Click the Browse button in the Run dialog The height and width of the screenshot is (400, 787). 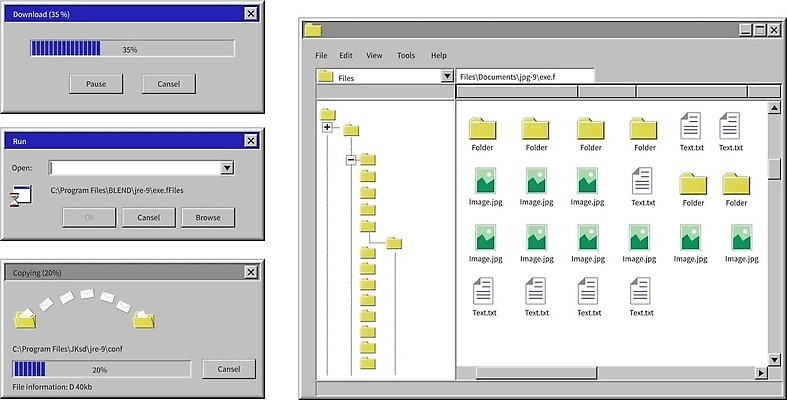[x=208, y=217]
